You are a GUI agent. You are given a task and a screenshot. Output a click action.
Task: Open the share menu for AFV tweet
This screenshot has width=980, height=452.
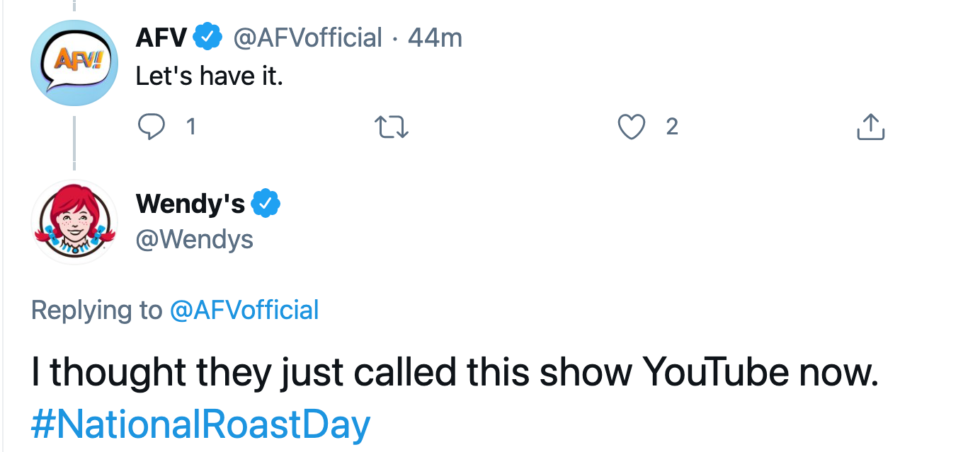(870, 127)
